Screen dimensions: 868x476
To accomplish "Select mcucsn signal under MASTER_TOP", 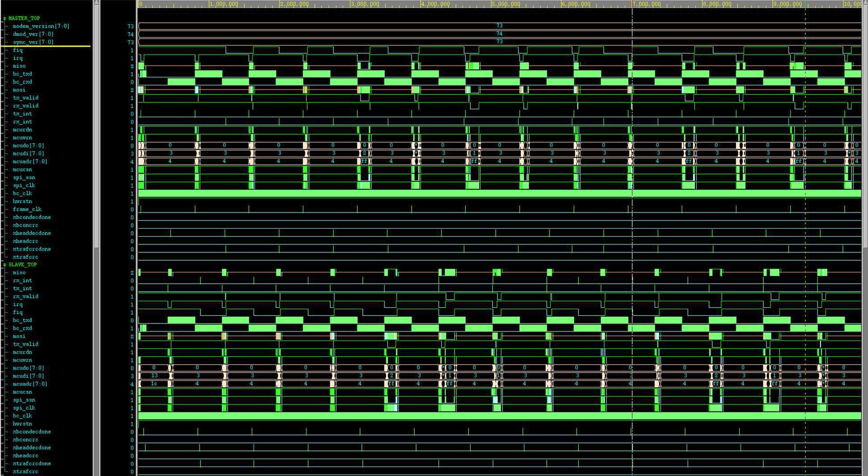I will (22, 170).
